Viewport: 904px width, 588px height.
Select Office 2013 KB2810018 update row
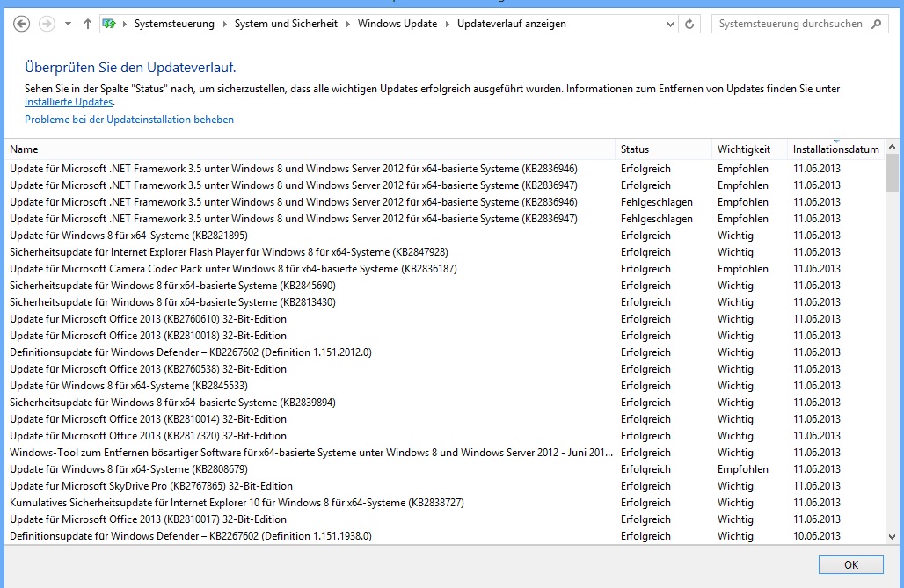pos(444,336)
